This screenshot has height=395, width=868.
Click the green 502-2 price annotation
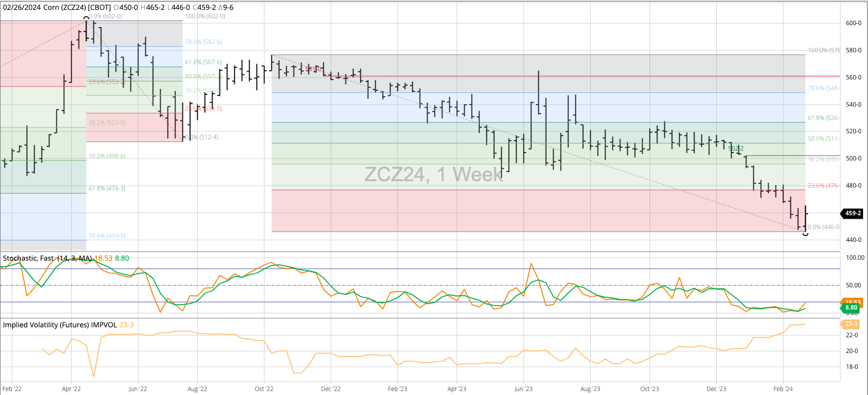736,149
